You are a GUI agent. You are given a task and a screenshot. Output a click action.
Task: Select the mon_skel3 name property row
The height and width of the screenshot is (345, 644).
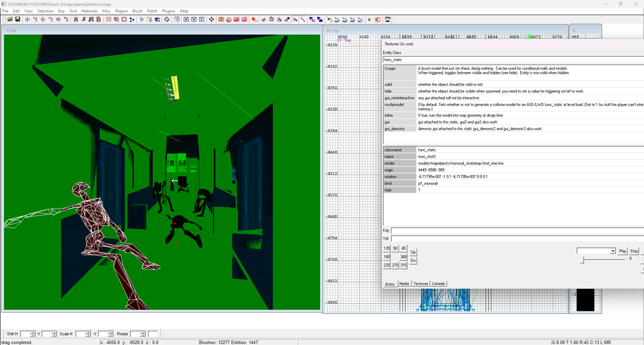point(514,156)
